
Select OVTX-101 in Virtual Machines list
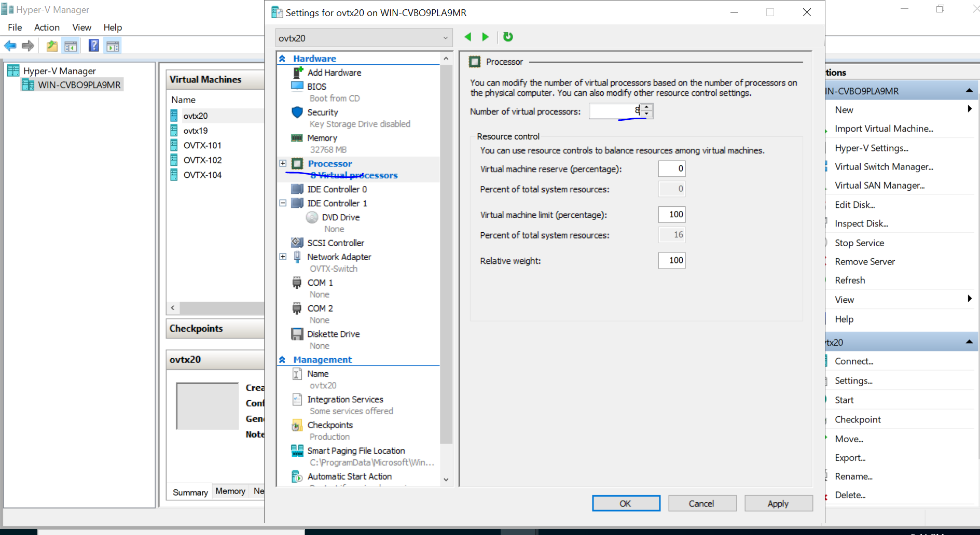tap(202, 145)
